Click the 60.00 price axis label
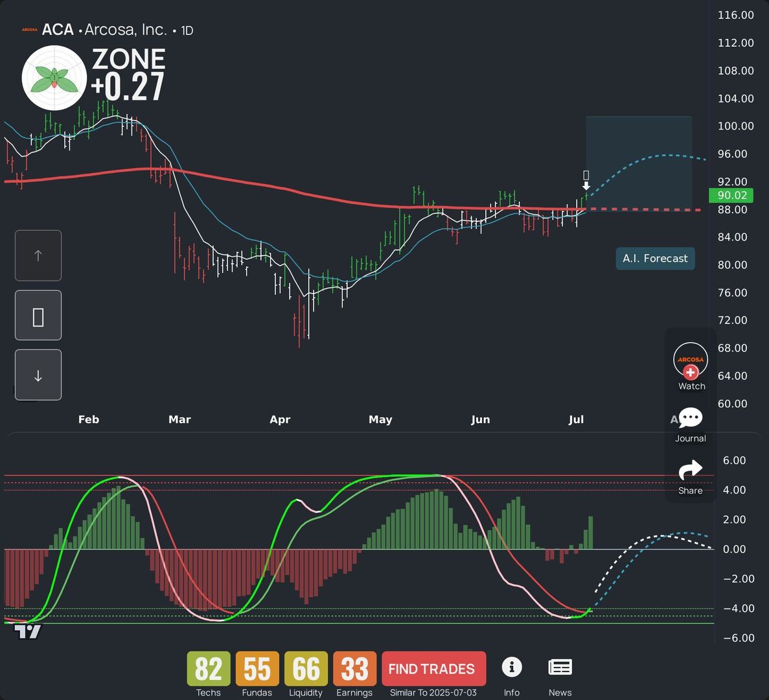Viewport: 769px width, 700px height. (x=733, y=404)
